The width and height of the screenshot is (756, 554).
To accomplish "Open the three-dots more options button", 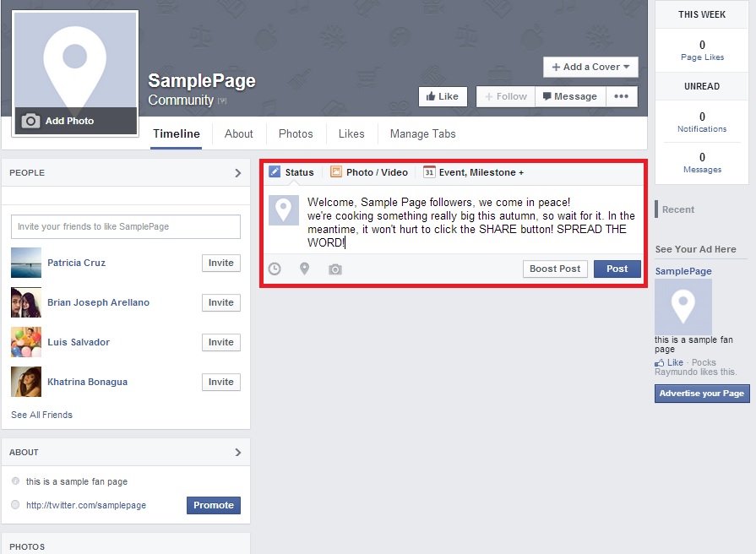I will [621, 96].
